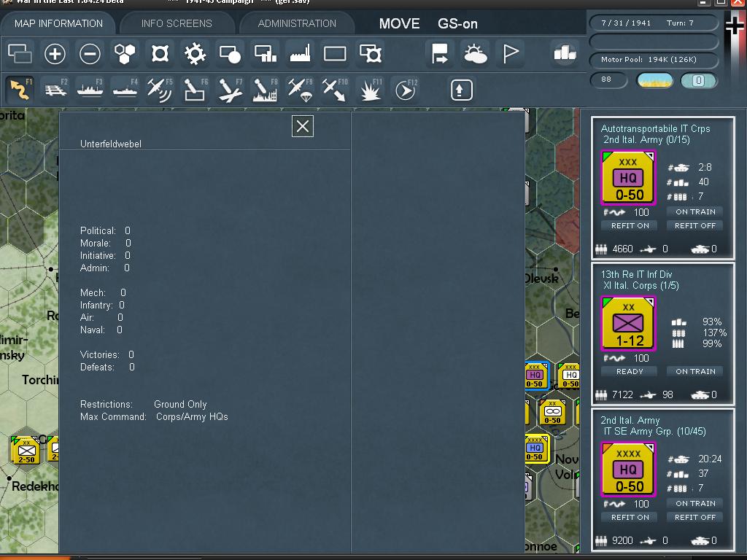Screen dimensions: 747x560
Task: Toggle GS-on ground support indicator
Action: click(457, 24)
